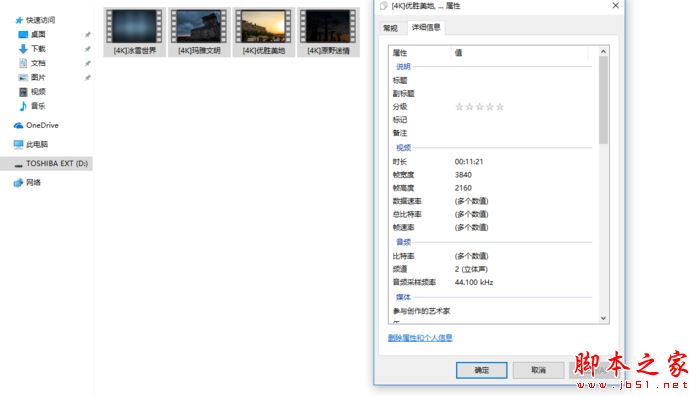Confirm with the 确定 button
This screenshot has width=700, height=396.
tap(481, 370)
